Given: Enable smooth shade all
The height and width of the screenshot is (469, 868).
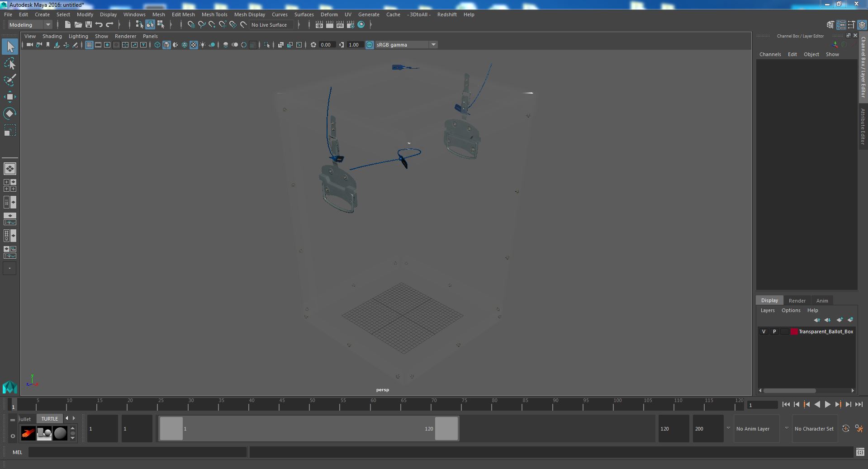Looking at the screenshot, I should [x=166, y=45].
